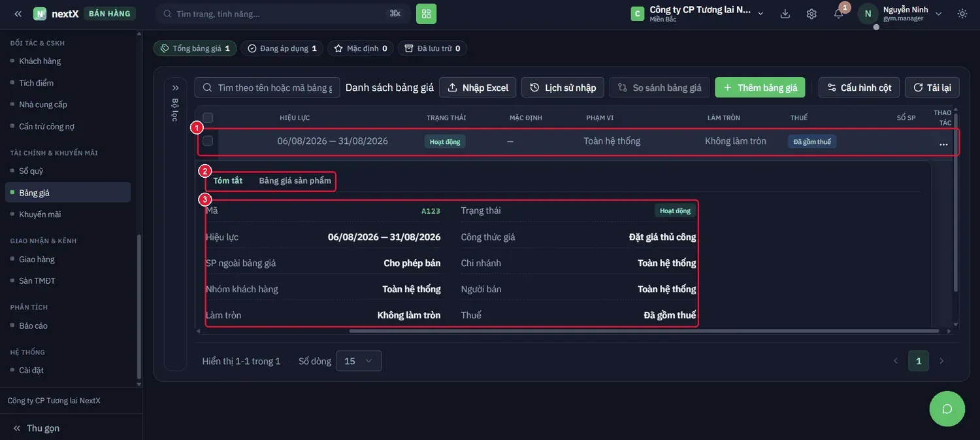The width and height of the screenshot is (980, 440).
Task: Open the green apps grid icon
Action: pos(427,14)
